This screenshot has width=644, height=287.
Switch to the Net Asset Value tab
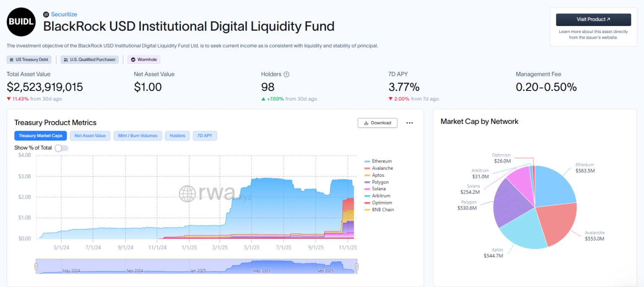pos(90,136)
